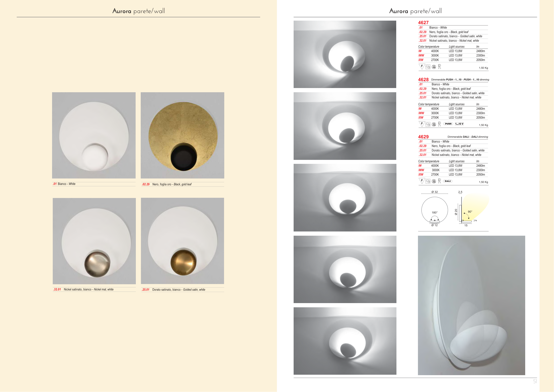Select the golded satin lamp photo

(x=182, y=241)
